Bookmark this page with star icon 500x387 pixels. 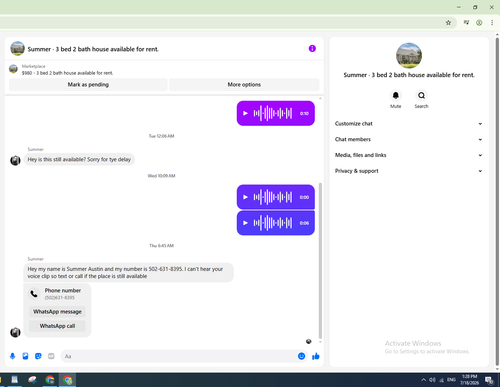[x=448, y=23]
